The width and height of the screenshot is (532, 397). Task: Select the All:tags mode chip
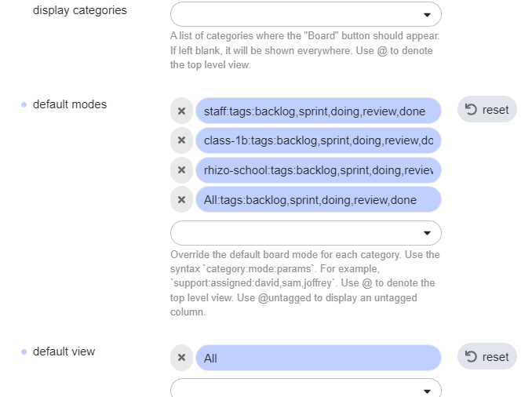tap(319, 199)
